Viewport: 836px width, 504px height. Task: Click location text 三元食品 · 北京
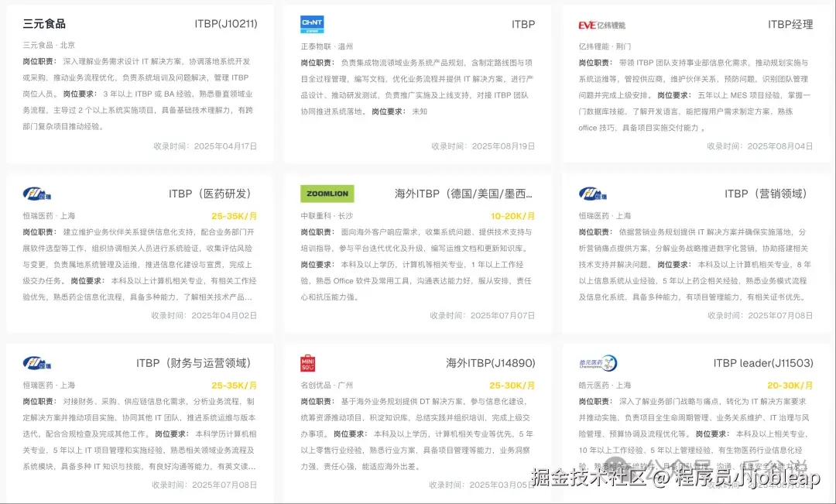coord(49,46)
